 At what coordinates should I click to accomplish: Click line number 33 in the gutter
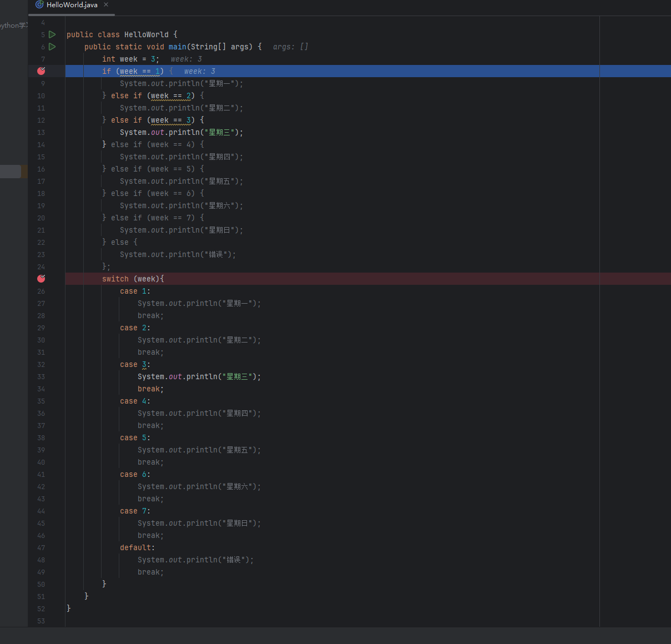click(41, 377)
